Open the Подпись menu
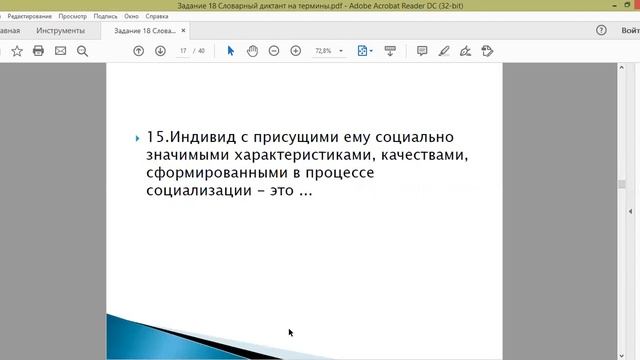This screenshot has width=640, height=360. (105, 16)
